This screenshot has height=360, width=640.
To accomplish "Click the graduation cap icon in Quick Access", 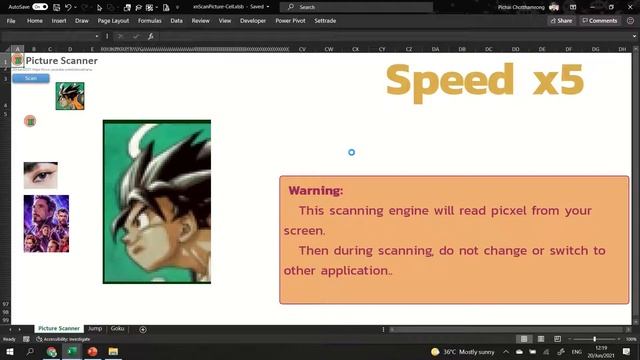I will point(138,7).
